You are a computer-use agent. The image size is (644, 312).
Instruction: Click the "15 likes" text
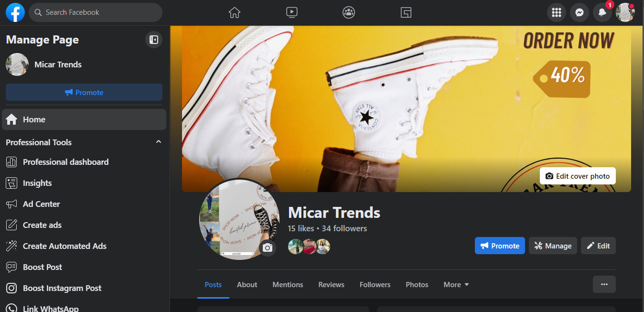point(301,228)
